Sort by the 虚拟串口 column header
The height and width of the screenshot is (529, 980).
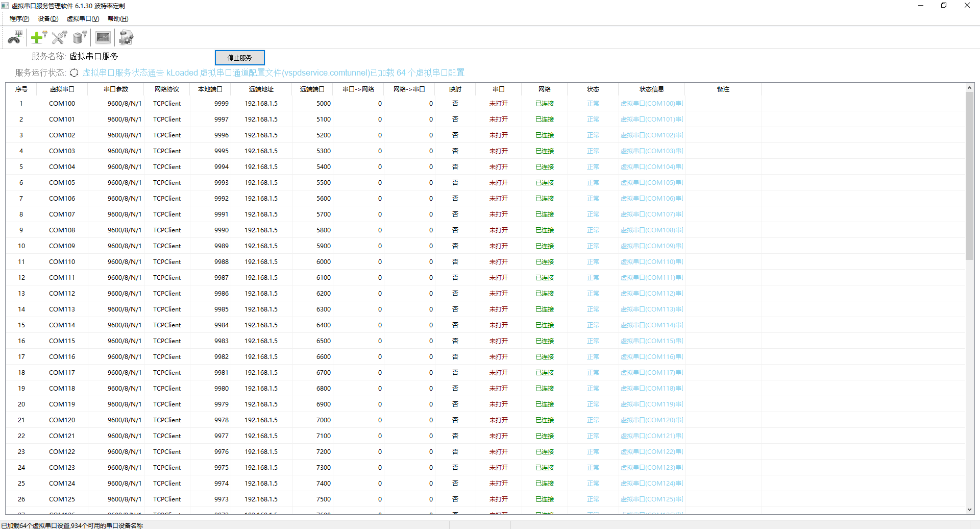pyautogui.click(x=62, y=89)
